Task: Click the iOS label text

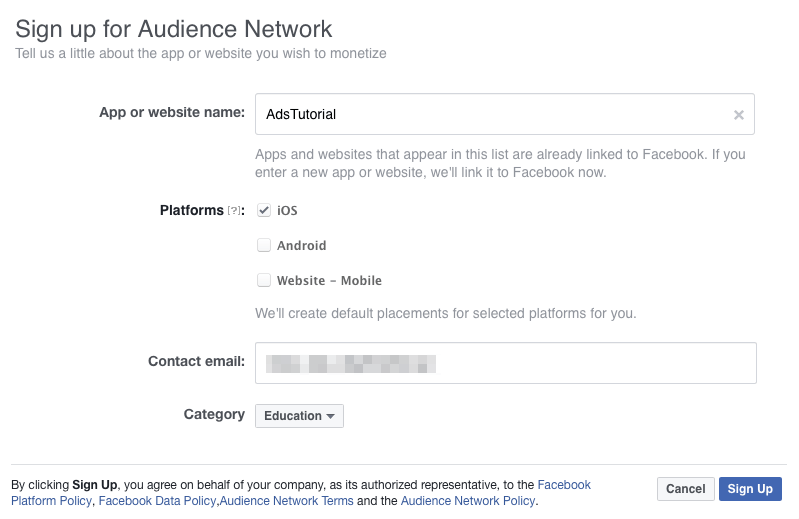Action: click(x=287, y=211)
